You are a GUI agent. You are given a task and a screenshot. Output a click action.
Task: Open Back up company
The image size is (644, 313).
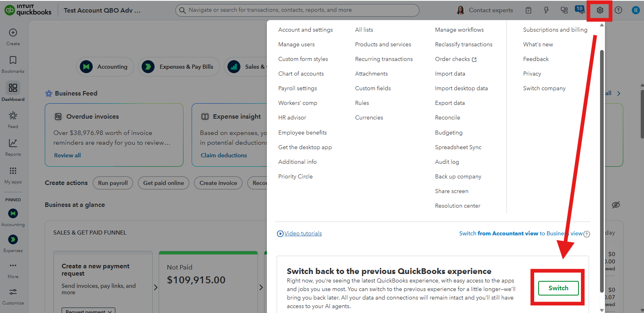pyautogui.click(x=458, y=176)
